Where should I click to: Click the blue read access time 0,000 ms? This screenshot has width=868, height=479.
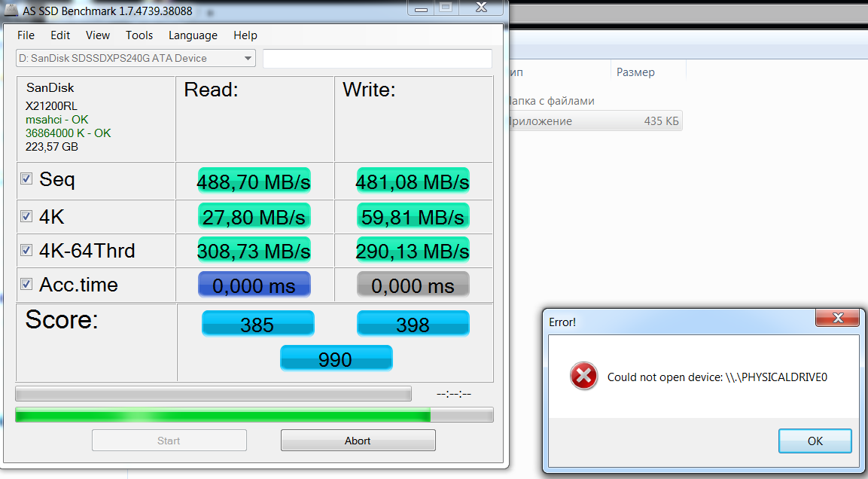pos(254,285)
